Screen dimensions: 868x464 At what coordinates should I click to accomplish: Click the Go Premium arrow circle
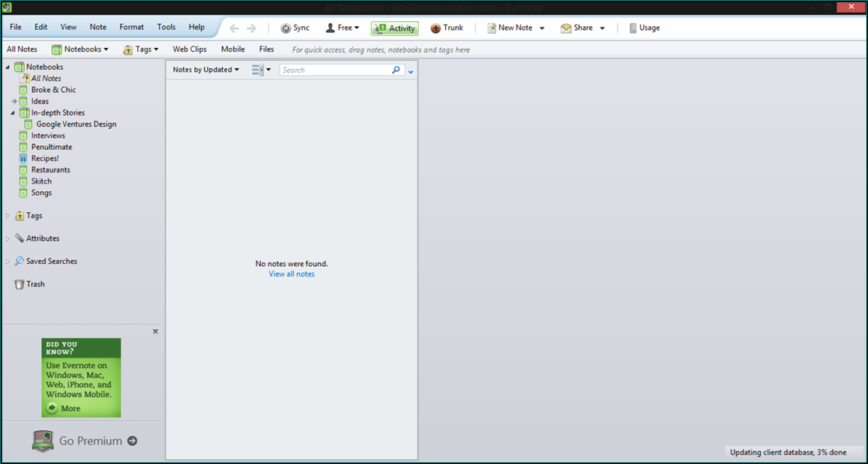(x=133, y=441)
